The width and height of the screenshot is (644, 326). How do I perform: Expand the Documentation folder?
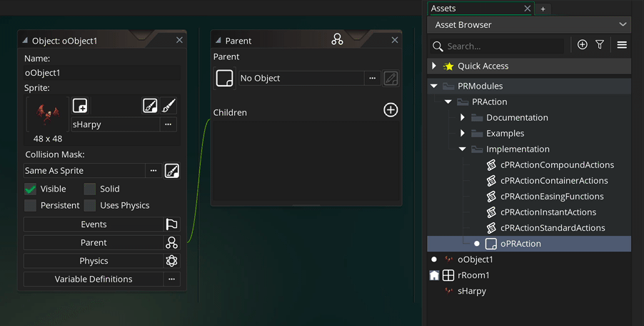click(x=463, y=117)
